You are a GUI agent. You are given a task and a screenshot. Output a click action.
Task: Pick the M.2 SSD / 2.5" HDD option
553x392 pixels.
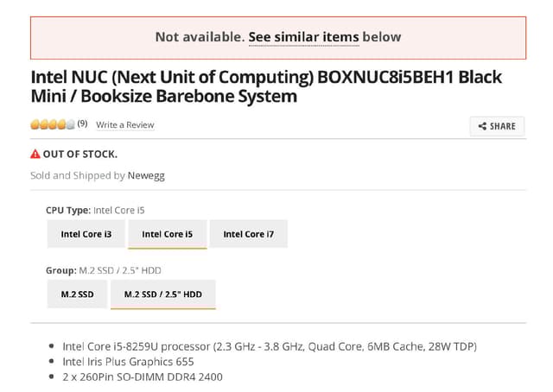(162, 294)
